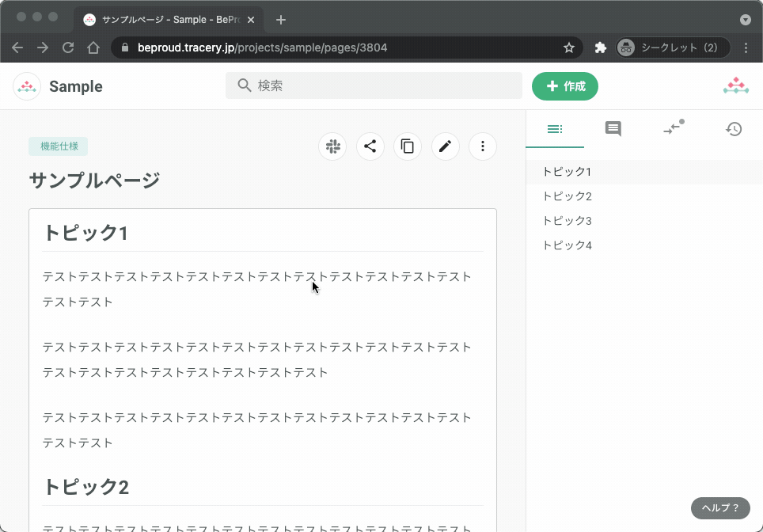763x532 pixels.
Task: Click the page links icon with notification dot
Action: pyautogui.click(x=672, y=129)
